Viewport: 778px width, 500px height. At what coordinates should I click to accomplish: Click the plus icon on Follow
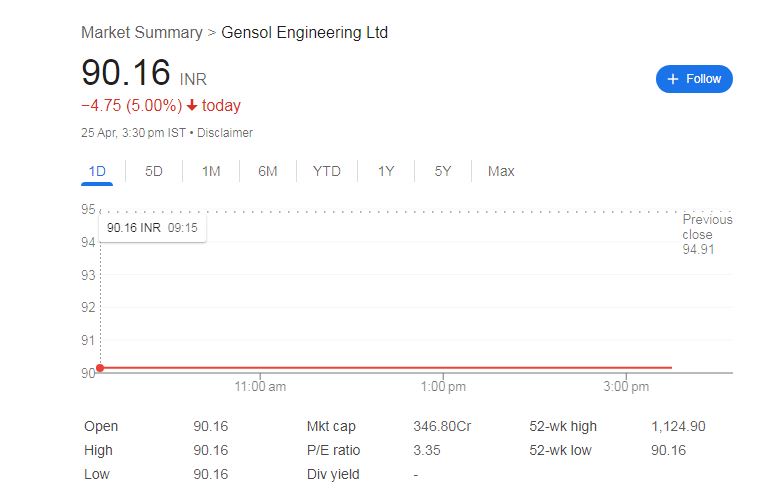pos(673,79)
